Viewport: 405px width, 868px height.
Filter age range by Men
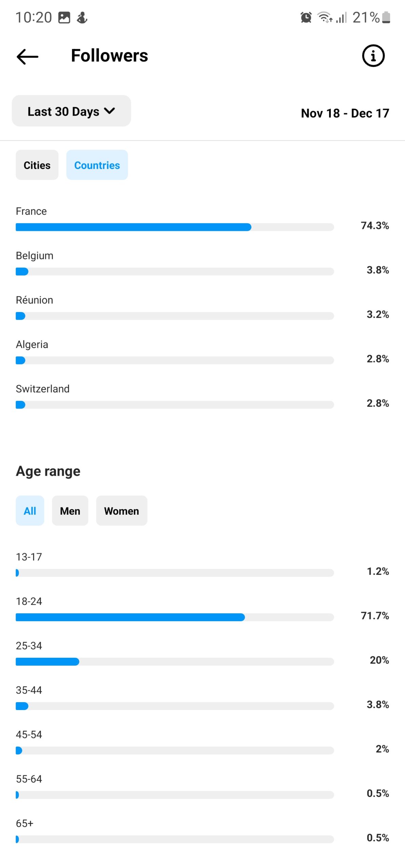point(70,511)
